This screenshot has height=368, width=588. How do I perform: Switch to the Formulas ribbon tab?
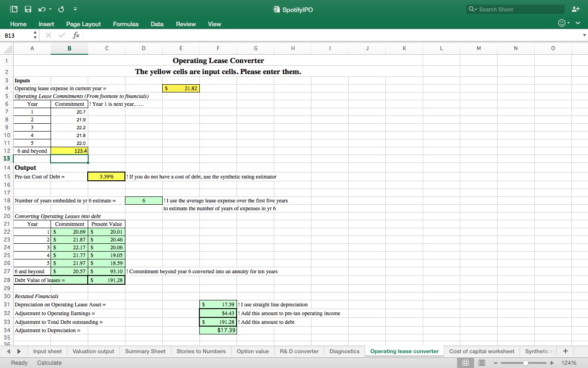tap(125, 24)
